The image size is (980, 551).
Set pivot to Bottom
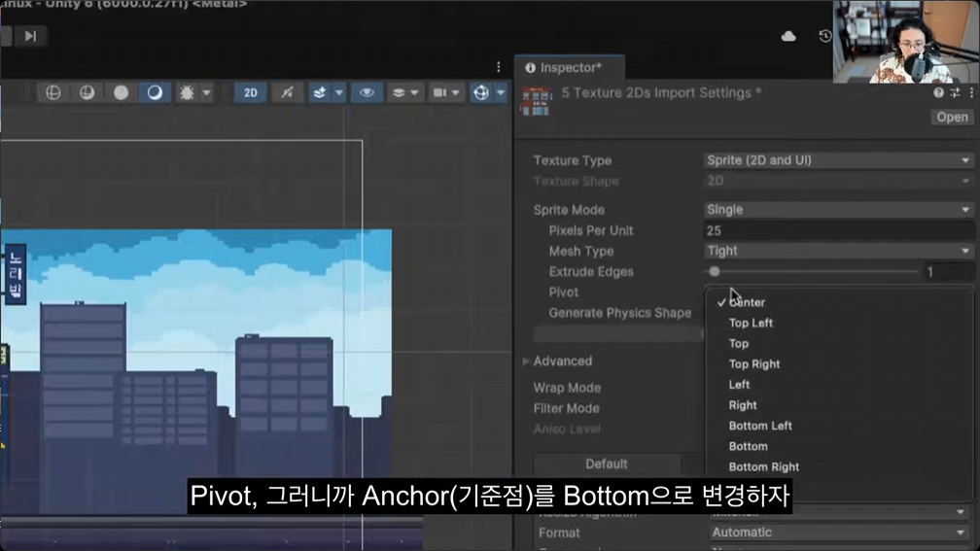(837, 447)
